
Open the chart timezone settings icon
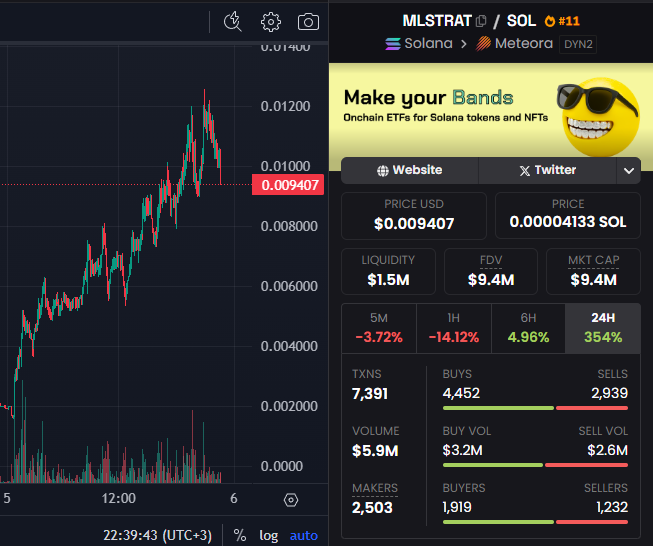(291, 500)
